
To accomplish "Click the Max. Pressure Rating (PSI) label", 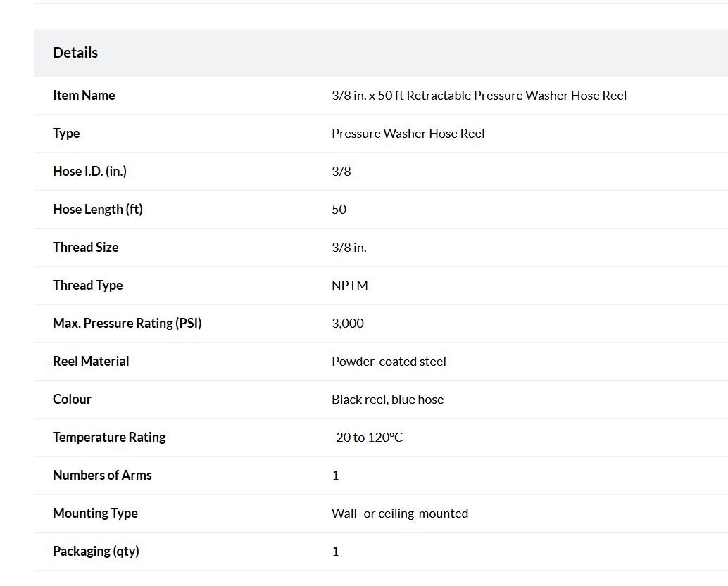I will (127, 324).
